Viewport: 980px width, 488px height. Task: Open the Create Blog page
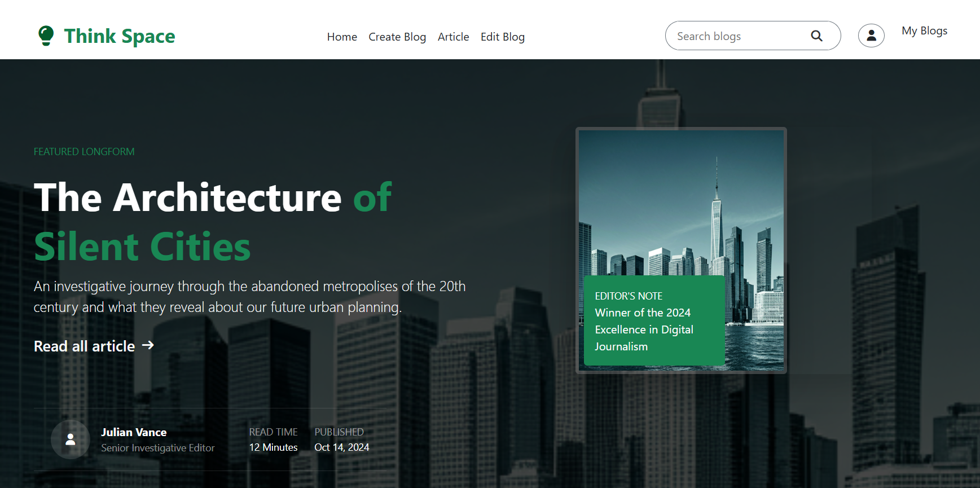pyautogui.click(x=397, y=37)
